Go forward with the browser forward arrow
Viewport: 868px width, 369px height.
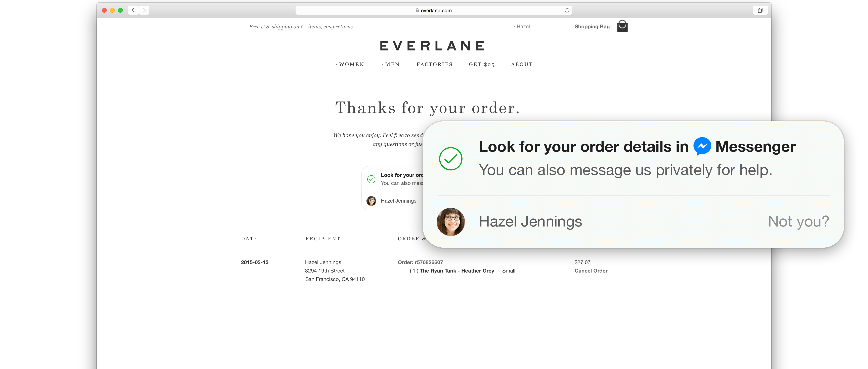(144, 10)
